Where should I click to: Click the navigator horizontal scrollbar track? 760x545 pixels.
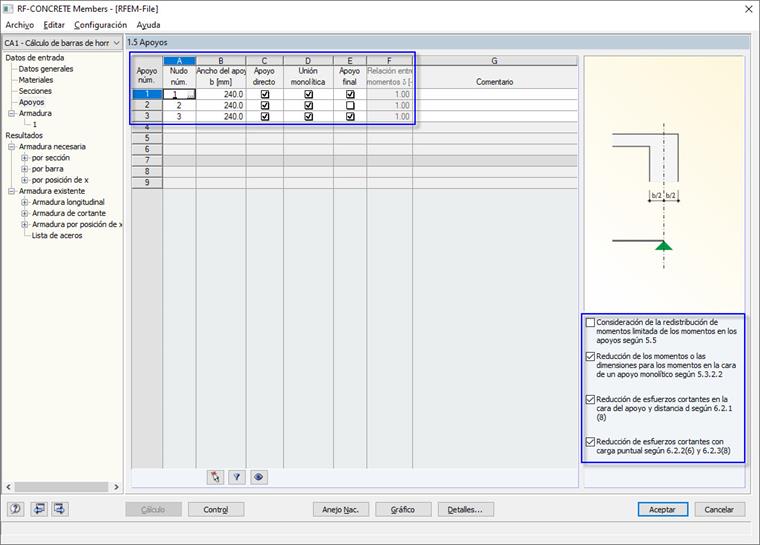[x=61, y=487]
